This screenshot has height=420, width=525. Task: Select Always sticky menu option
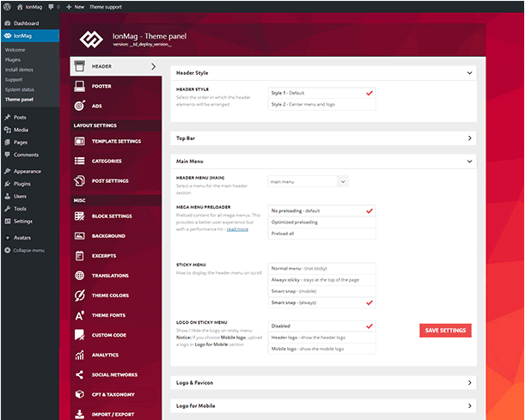click(321, 280)
